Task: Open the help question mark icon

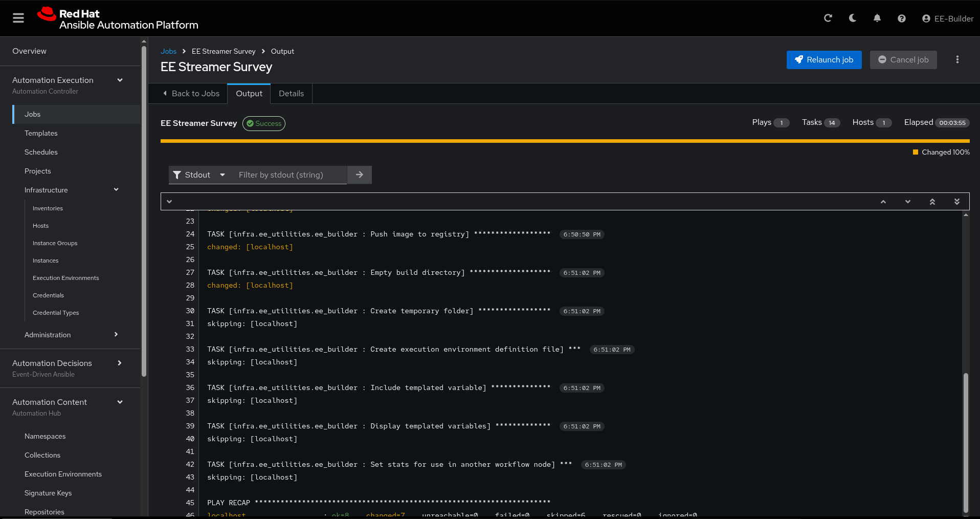Action: 901,18
